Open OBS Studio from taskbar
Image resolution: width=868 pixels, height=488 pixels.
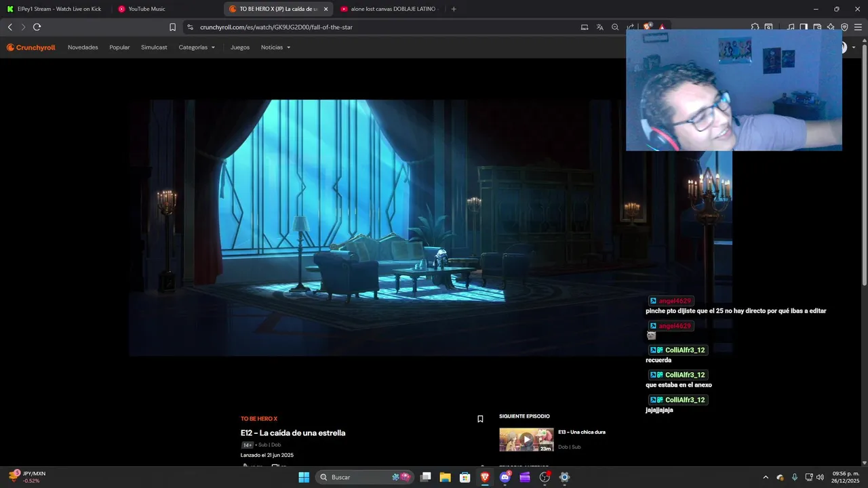tap(545, 477)
